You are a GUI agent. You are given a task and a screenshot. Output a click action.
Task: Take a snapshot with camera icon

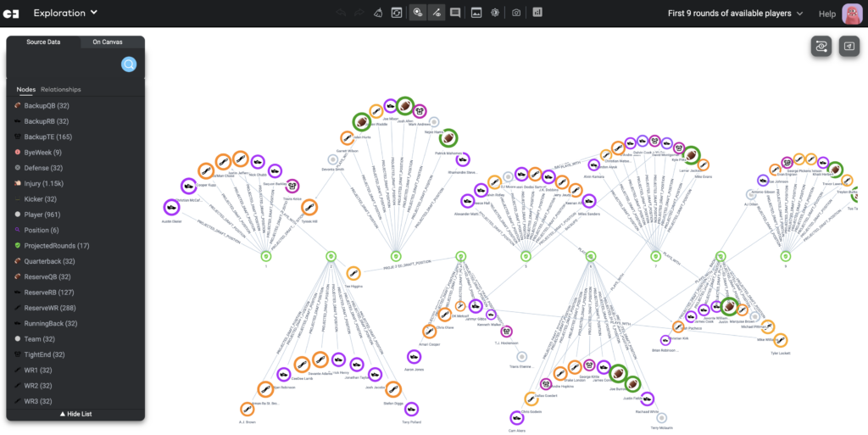[516, 13]
